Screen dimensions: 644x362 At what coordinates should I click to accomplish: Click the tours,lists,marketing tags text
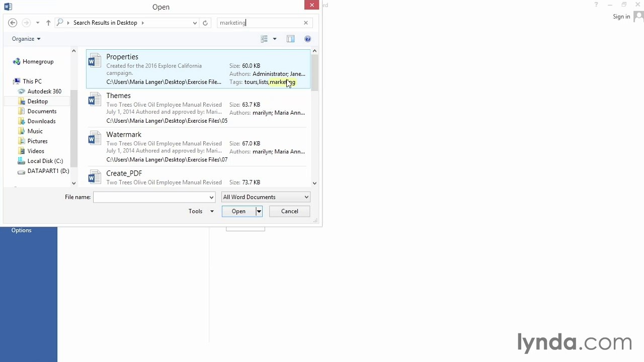pyautogui.click(x=270, y=82)
